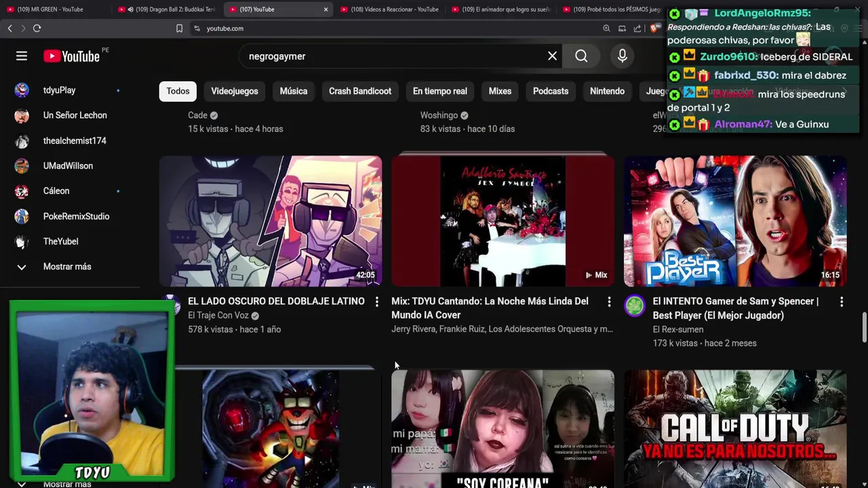Open El INTENTO Gamer de Sam title

(x=736, y=308)
